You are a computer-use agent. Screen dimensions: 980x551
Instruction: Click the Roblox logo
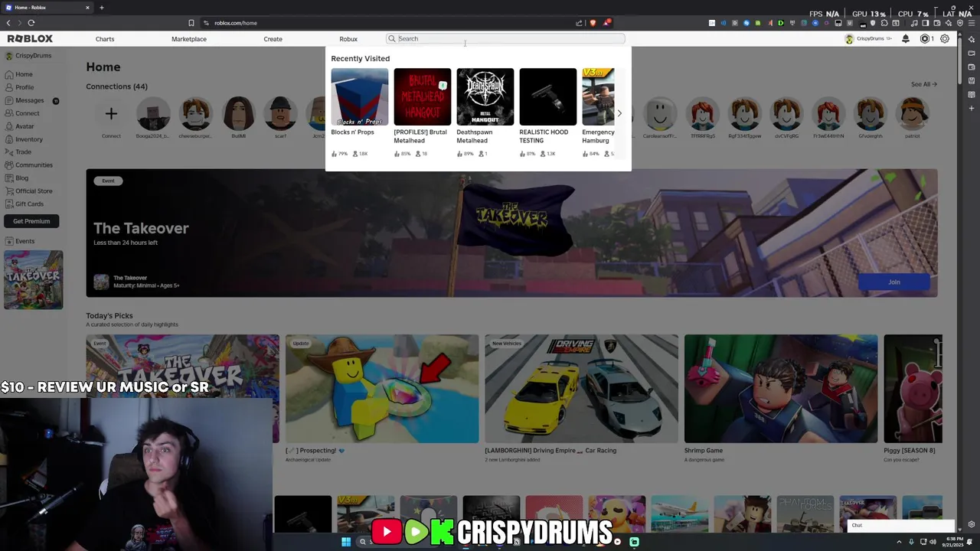pos(30,38)
